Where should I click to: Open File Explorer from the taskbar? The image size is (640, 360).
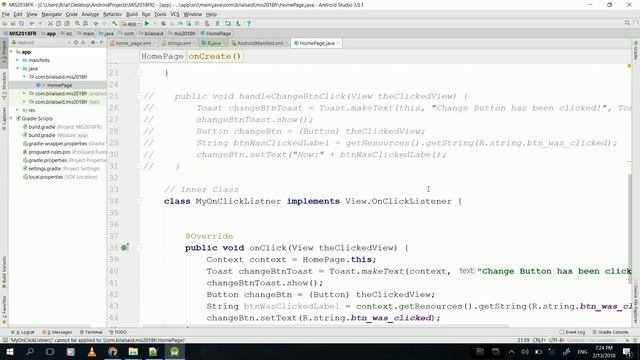pyautogui.click(x=133, y=351)
